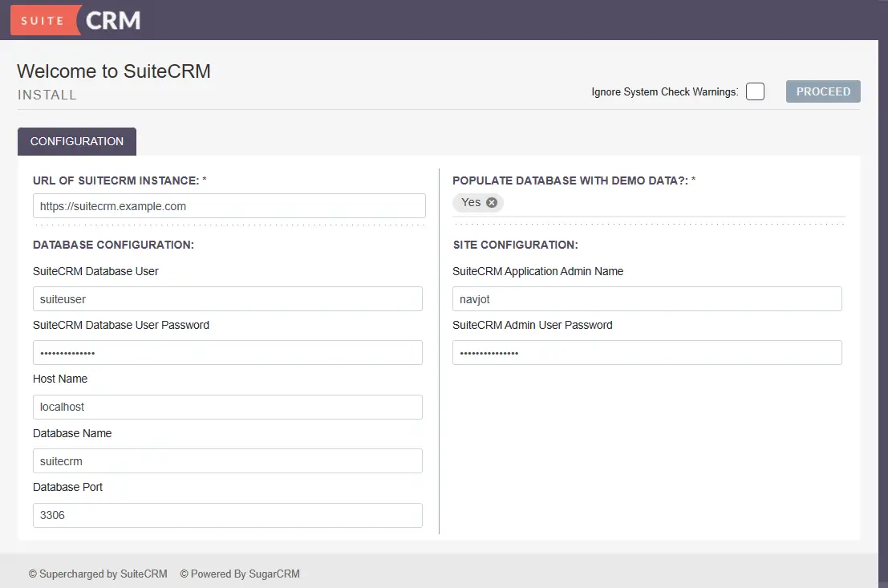Click the Host Name label
The image size is (888, 588).
(x=60, y=379)
